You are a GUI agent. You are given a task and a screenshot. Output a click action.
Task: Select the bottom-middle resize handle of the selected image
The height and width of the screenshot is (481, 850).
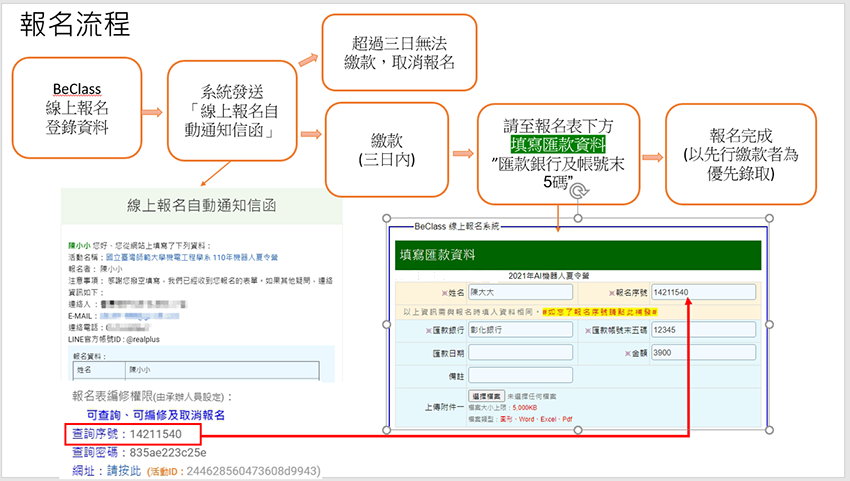[x=578, y=430]
